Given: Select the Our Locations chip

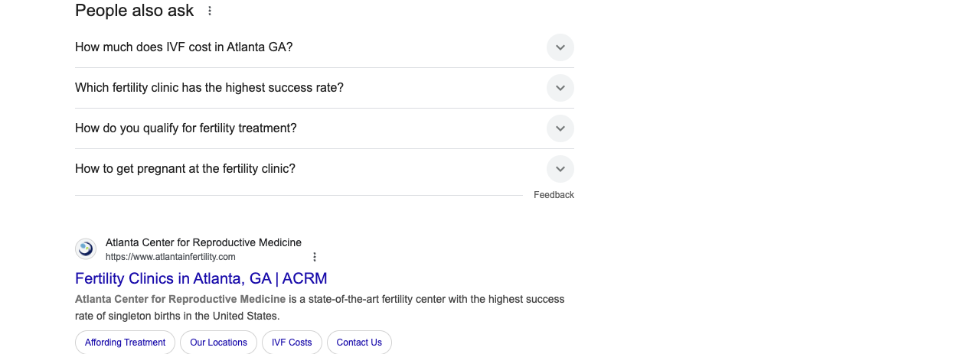Looking at the screenshot, I should pyautogui.click(x=218, y=343).
